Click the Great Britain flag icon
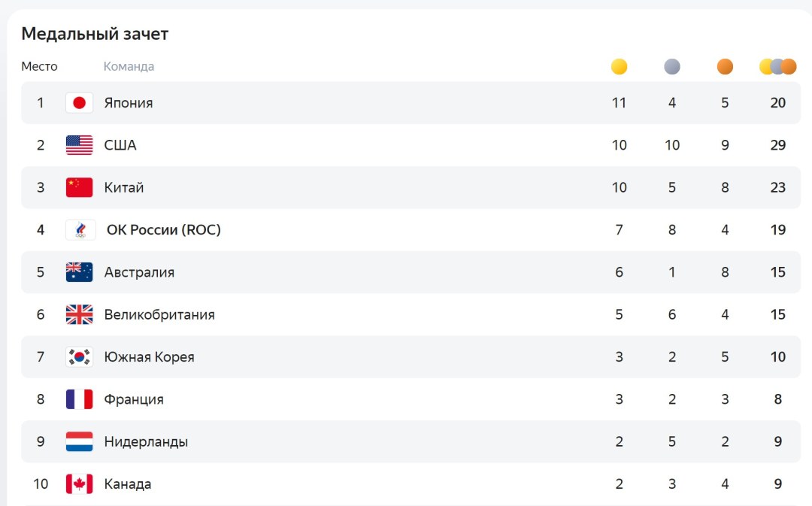Screen dimensions: 812x506 tap(79, 314)
